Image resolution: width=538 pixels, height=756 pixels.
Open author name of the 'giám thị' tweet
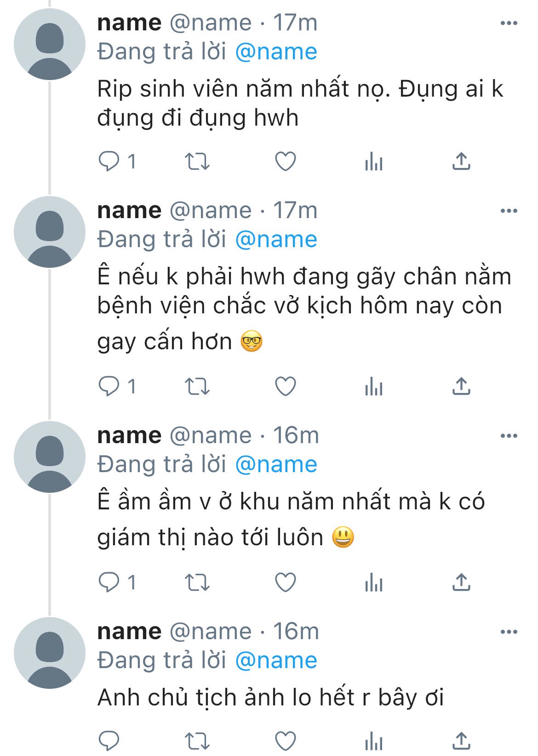coord(129,435)
